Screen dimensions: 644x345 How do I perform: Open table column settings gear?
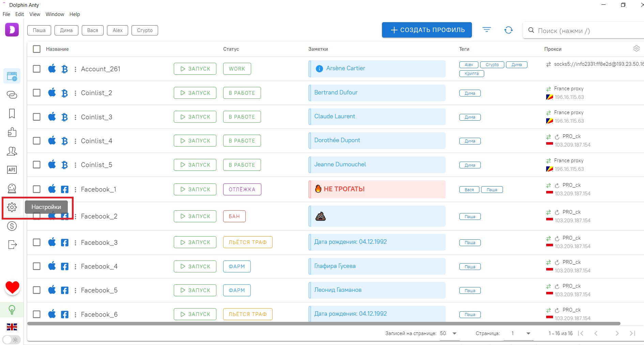636,49
